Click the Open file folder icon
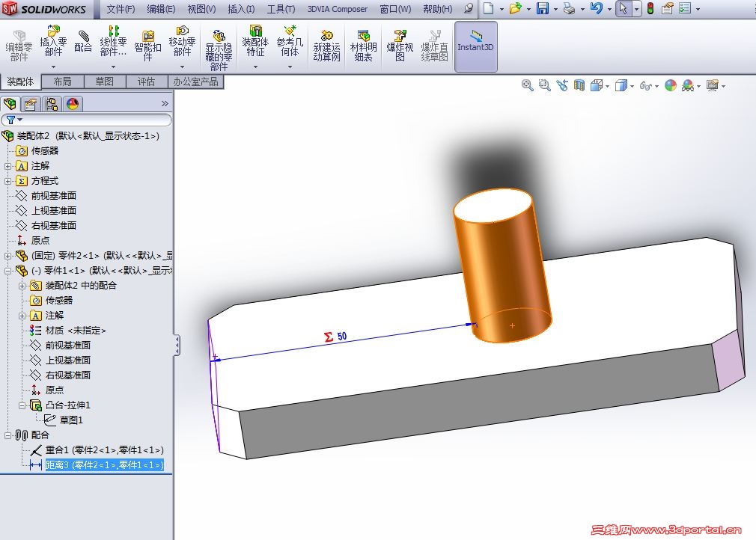This screenshot has height=540, width=756. coord(516,8)
